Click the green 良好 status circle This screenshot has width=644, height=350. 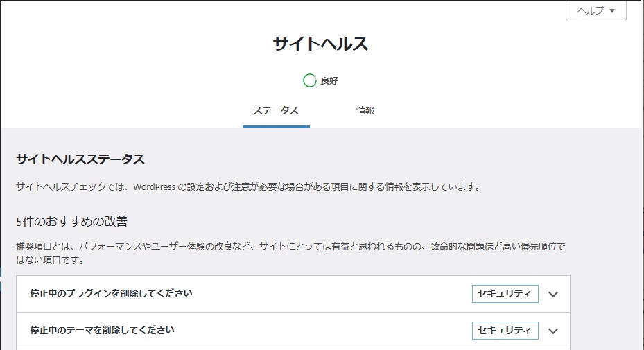point(310,80)
